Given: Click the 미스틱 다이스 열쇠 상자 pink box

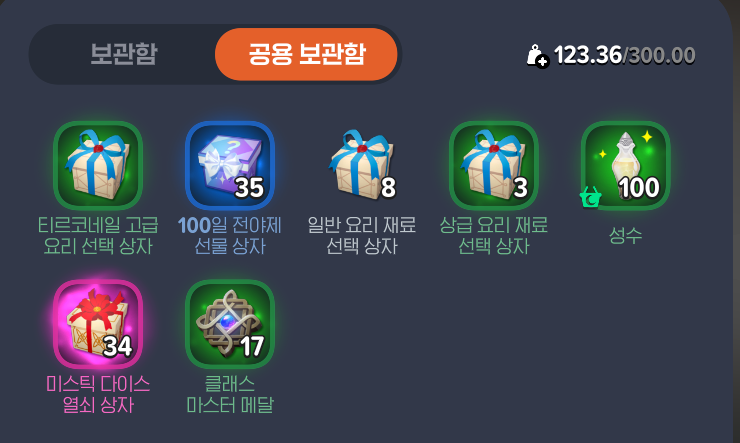Looking at the screenshot, I should pos(98,324).
